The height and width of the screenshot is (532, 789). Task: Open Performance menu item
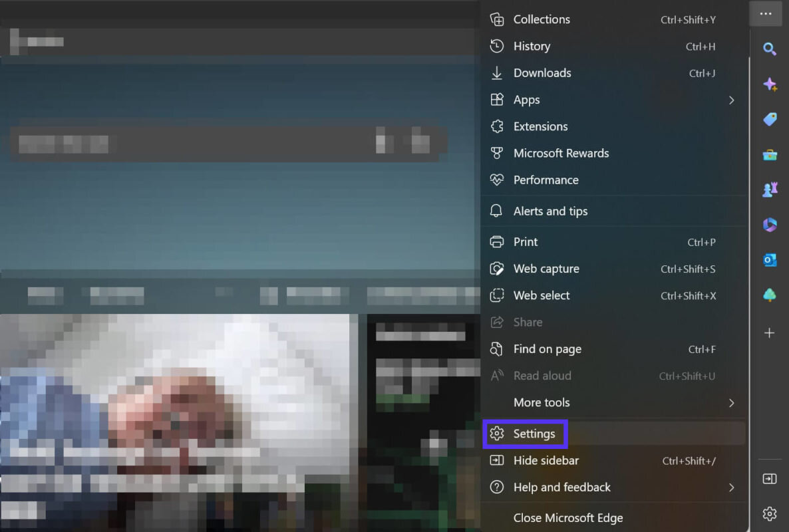tap(613, 180)
